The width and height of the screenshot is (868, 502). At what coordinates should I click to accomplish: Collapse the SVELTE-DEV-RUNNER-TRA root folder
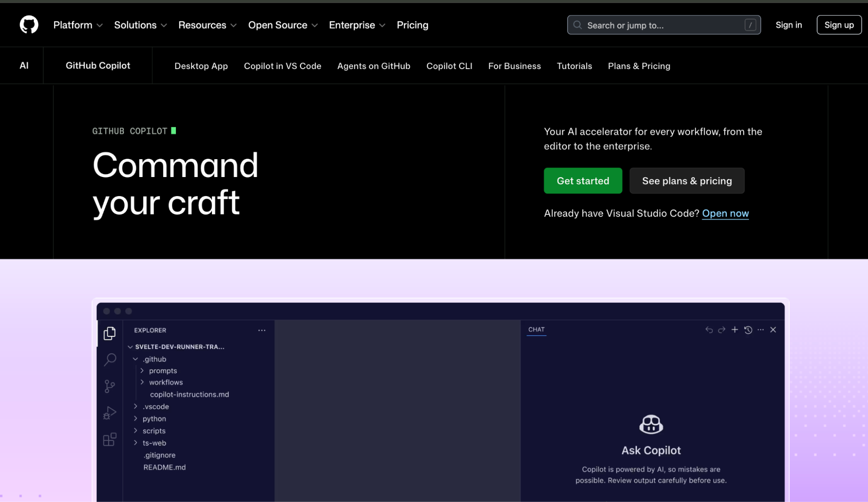(x=130, y=347)
